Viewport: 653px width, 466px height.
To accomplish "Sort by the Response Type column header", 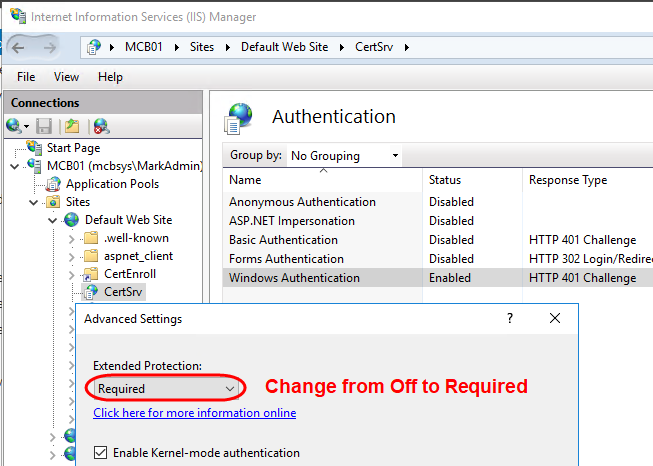I will (588, 179).
